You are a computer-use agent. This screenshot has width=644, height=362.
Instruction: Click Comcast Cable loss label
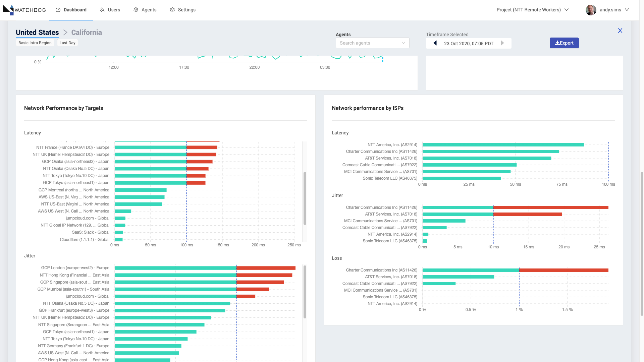380,284
